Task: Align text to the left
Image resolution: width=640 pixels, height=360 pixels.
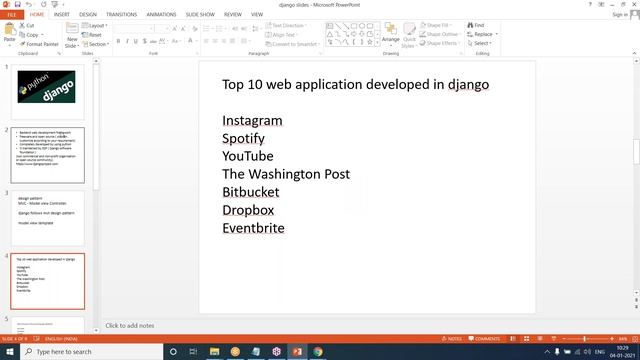Action: (206, 41)
